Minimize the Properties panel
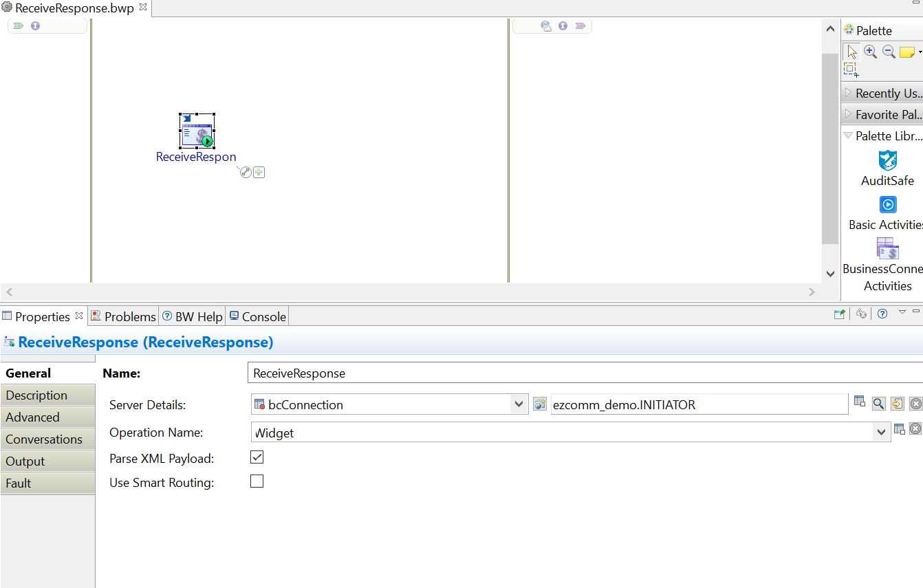This screenshot has height=588, width=923. tap(916, 312)
